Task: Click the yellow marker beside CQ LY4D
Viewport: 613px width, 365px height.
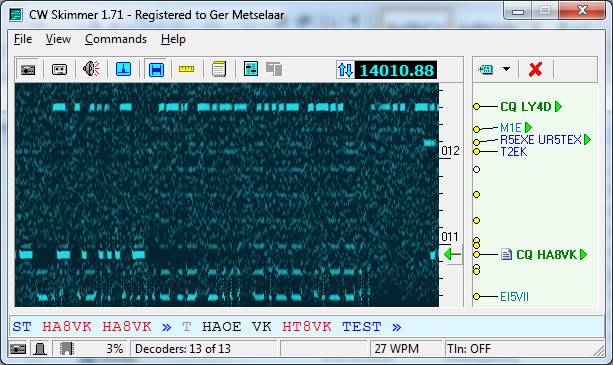Action: click(476, 106)
